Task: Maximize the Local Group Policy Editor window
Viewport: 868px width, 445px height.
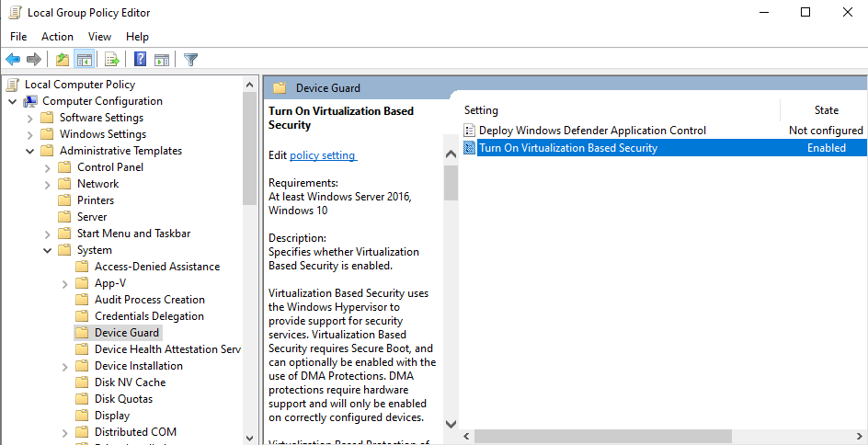Action: coord(805,12)
